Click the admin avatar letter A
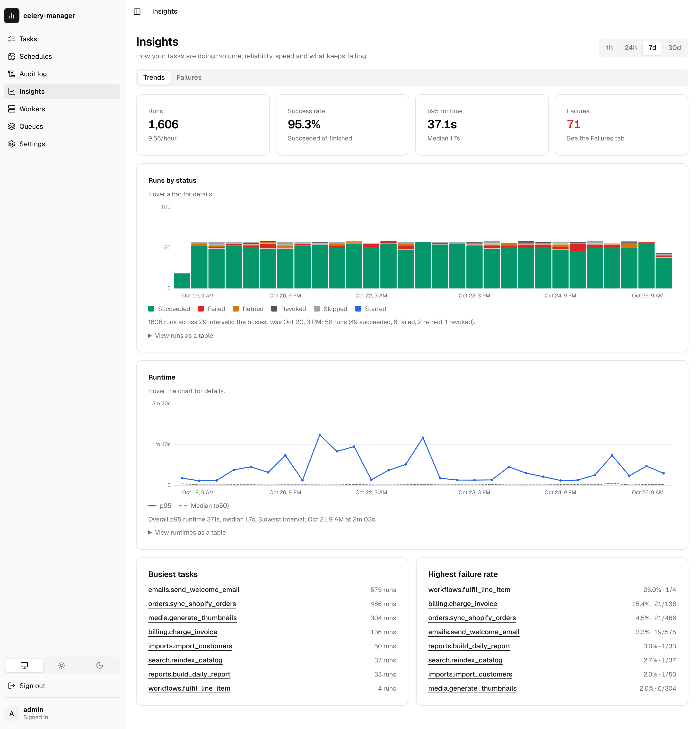 (11, 713)
